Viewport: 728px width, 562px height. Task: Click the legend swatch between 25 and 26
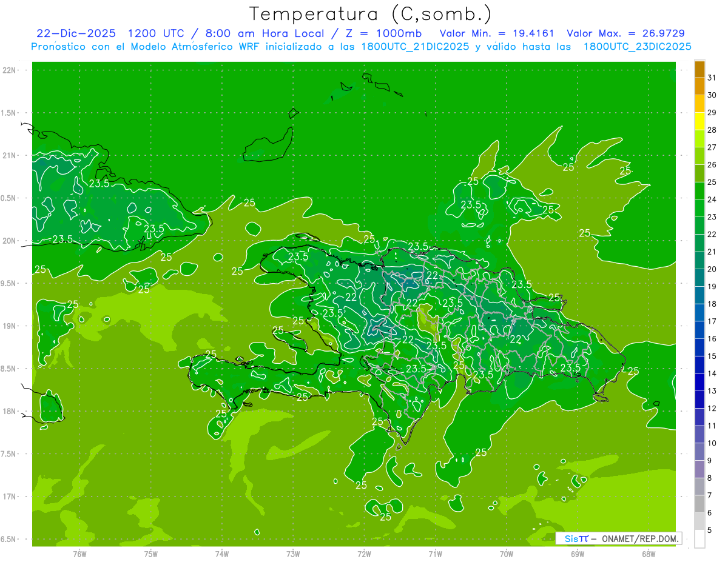[699, 173]
